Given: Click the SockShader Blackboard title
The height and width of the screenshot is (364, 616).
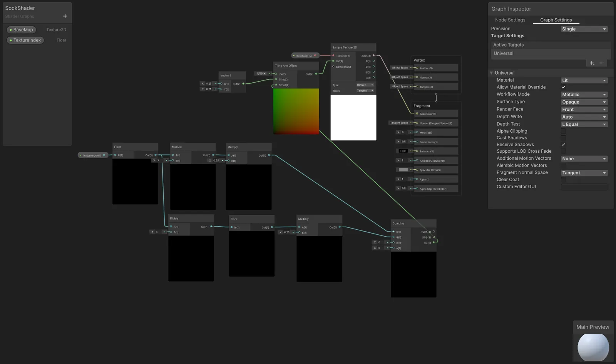Looking at the screenshot, I should [20, 8].
